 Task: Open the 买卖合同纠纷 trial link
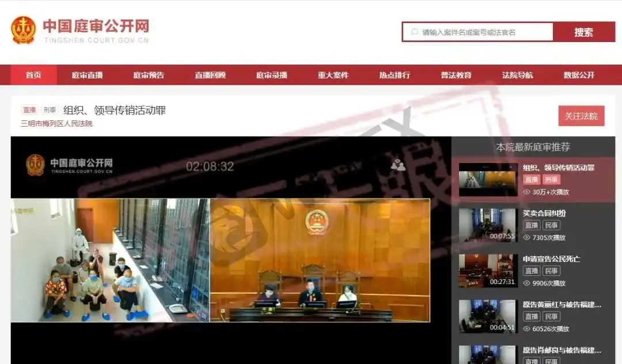pos(544,213)
